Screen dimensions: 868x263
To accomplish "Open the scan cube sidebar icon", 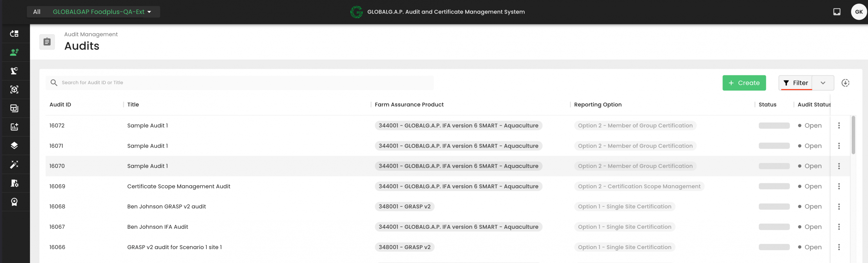I will [x=14, y=90].
